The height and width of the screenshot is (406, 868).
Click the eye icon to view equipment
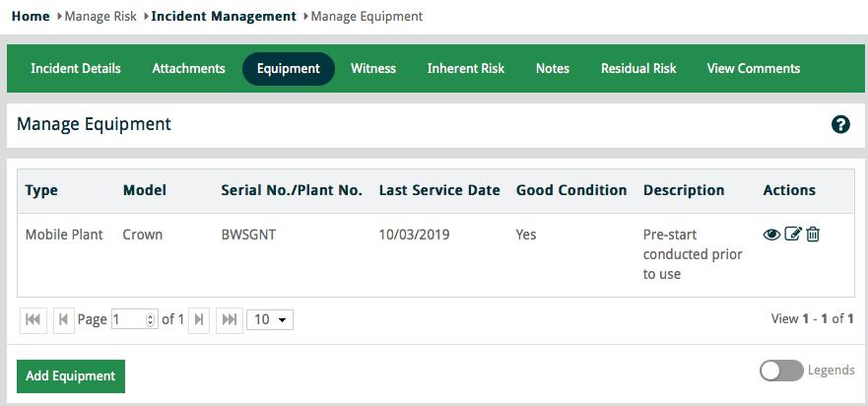tap(771, 235)
